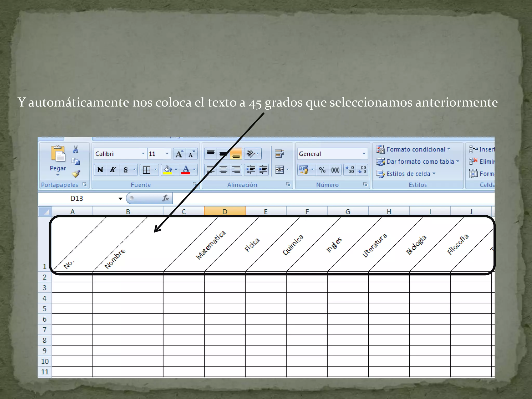
Task: Select column A header
Action: (72, 212)
